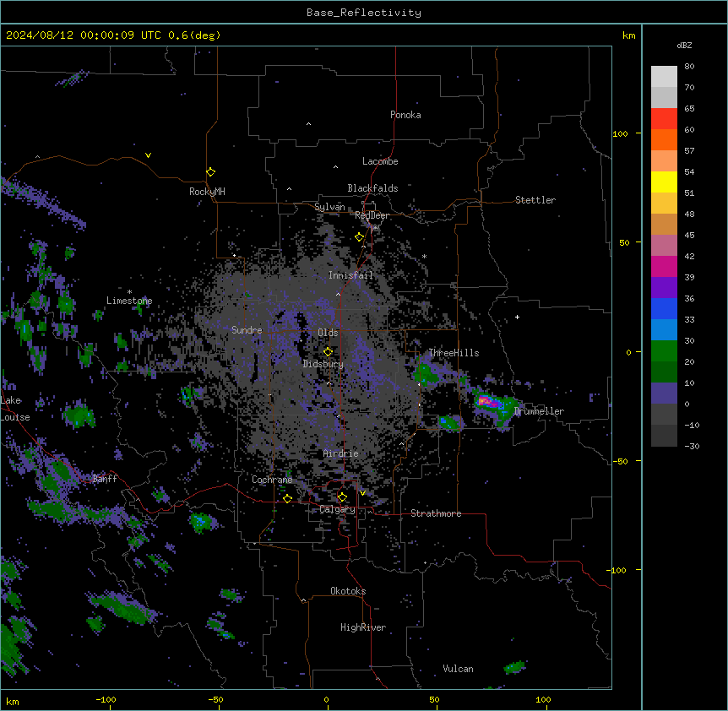Click the Banff label
This screenshot has width=728, height=711.
point(105,479)
